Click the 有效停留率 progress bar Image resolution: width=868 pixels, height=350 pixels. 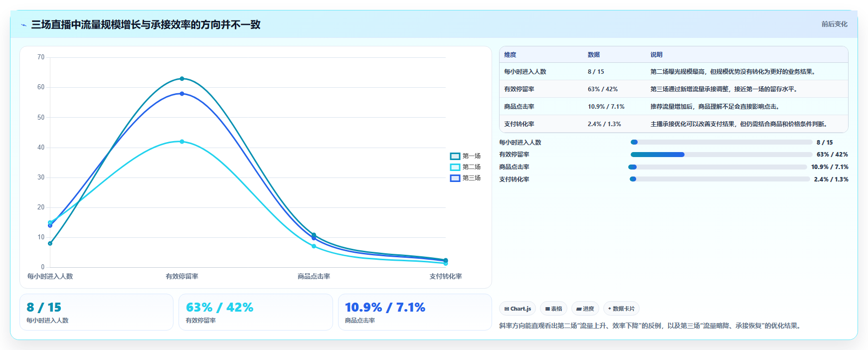[x=721, y=155]
